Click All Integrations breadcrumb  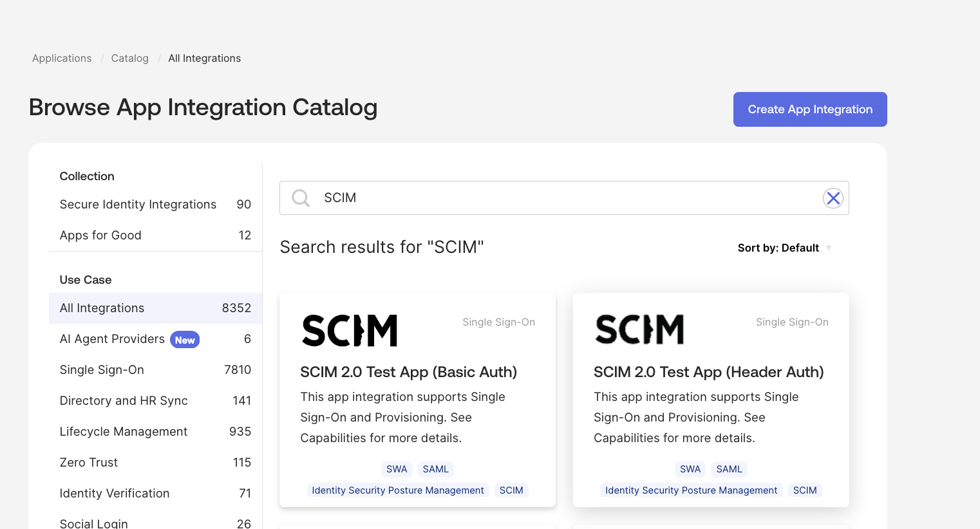(205, 59)
